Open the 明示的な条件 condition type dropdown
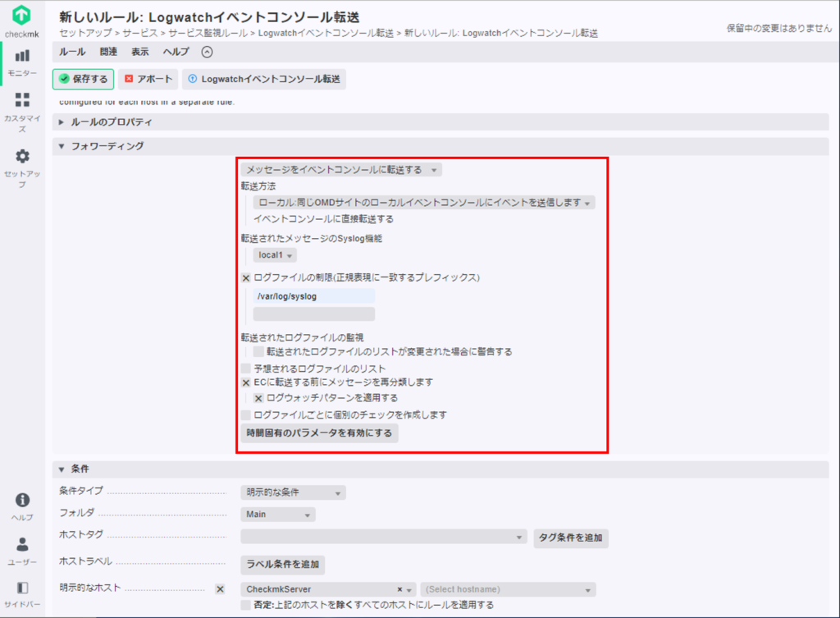Screen dimensions: 840x618 [x=293, y=492]
